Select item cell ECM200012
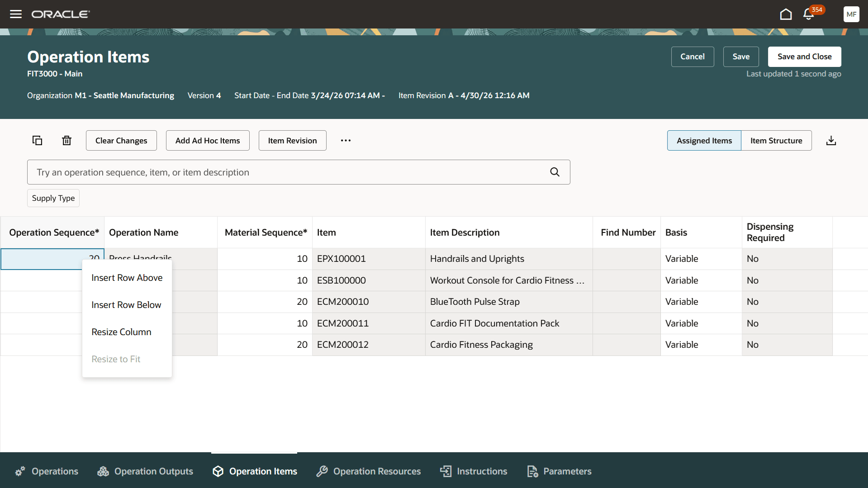This screenshot has width=868, height=488. 369,345
